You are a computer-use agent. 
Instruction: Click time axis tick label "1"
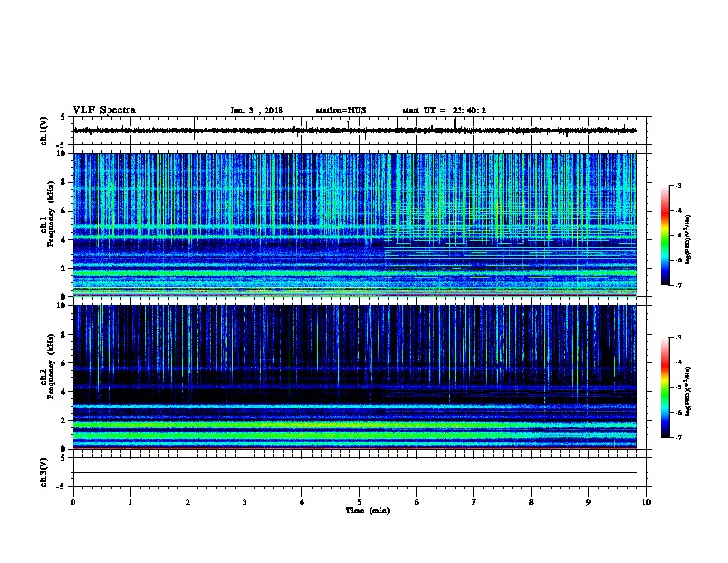click(x=130, y=501)
